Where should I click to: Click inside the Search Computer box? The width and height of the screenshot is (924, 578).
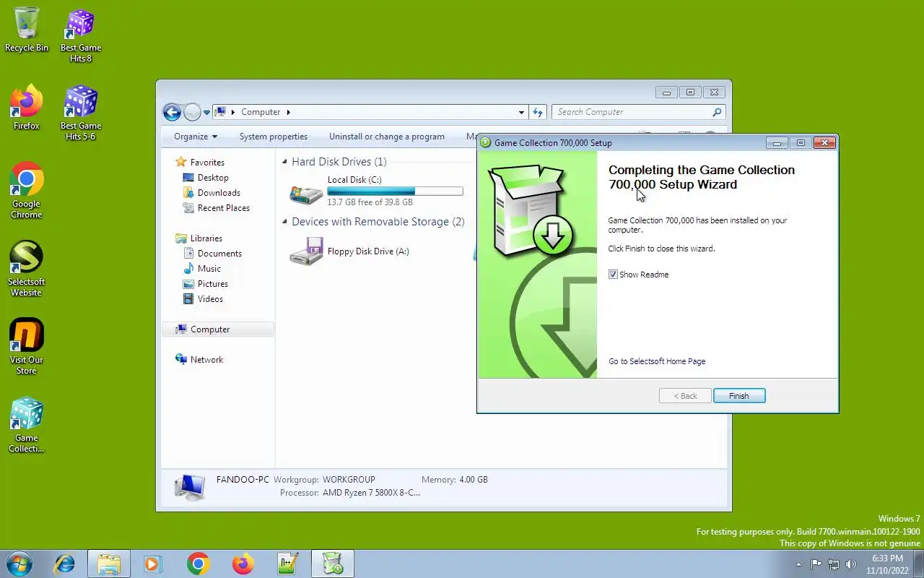click(x=632, y=112)
